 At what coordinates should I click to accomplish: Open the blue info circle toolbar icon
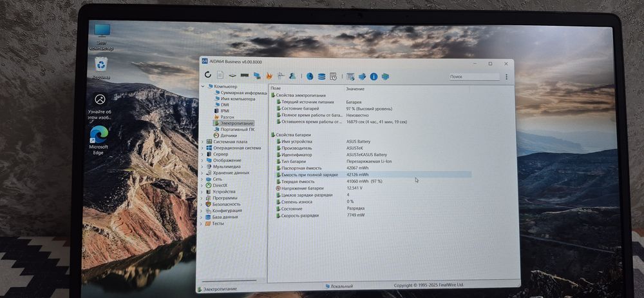[374, 77]
